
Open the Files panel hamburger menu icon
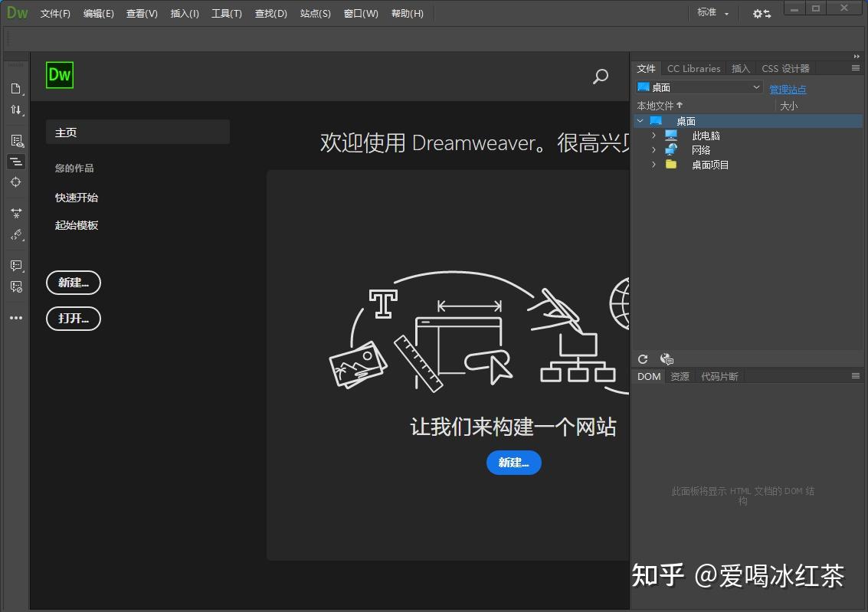(x=856, y=68)
